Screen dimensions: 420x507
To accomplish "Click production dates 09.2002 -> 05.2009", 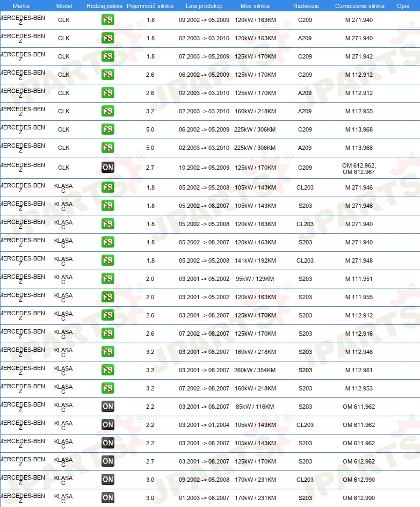I will click(204, 20).
